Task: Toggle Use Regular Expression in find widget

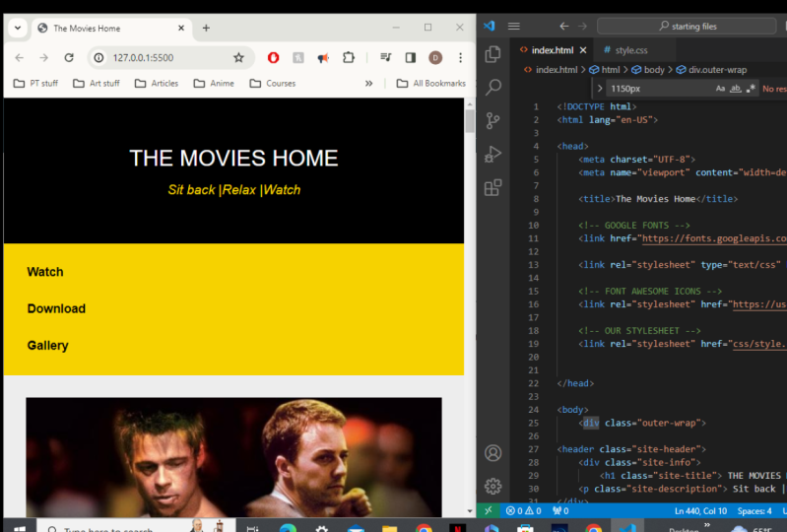Action: (751, 89)
